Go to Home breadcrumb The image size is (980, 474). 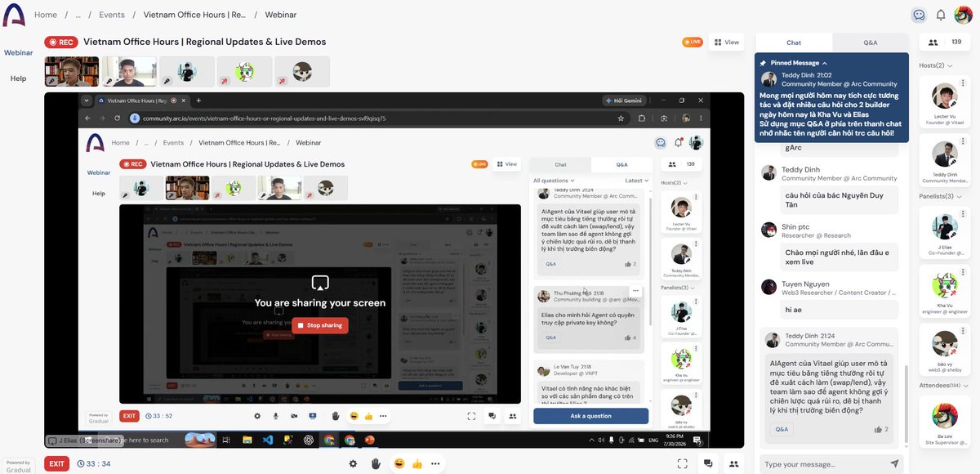coord(46,15)
